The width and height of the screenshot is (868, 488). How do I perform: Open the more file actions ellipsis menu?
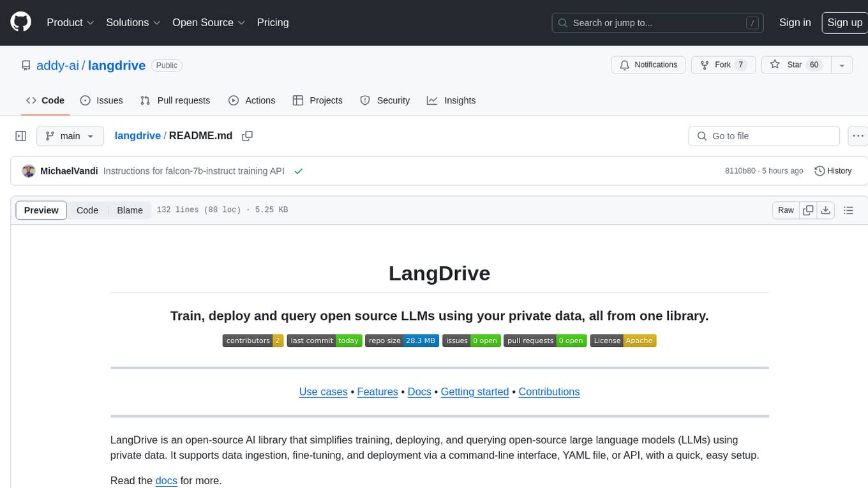coord(858,136)
